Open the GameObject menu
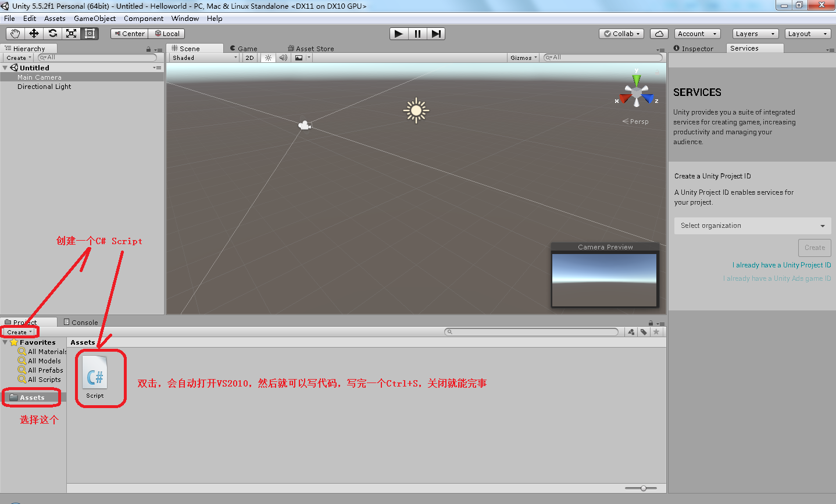Screen dimensions: 836x504 [95, 19]
